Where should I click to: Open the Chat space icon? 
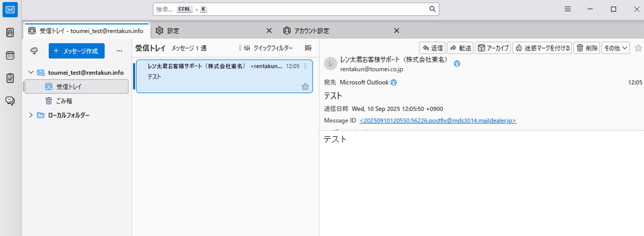[x=10, y=101]
